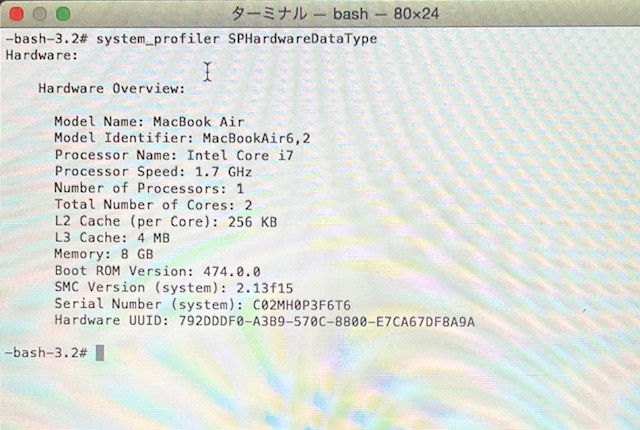Click the gray minimize window button
Screen dimensions: 640x430
tap(40, 14)
